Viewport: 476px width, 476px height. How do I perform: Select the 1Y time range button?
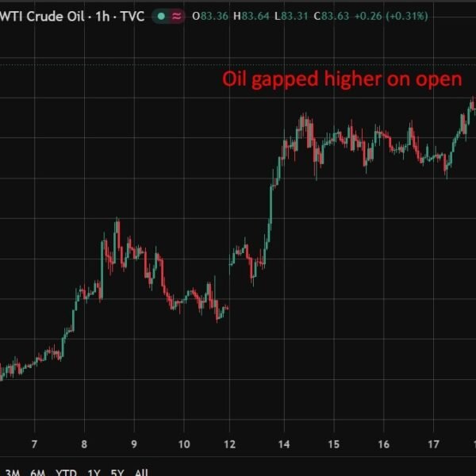click(x=94, y=472)
